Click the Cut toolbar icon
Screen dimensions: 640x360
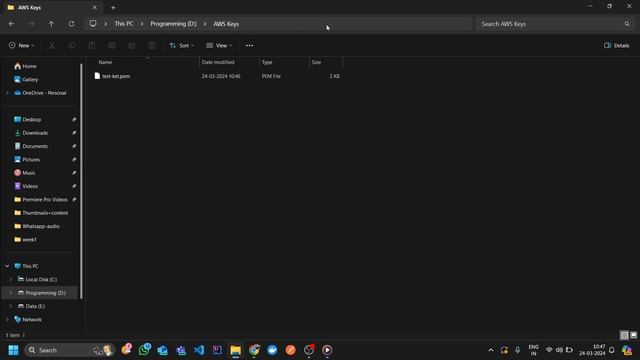(x=52, y=45)
